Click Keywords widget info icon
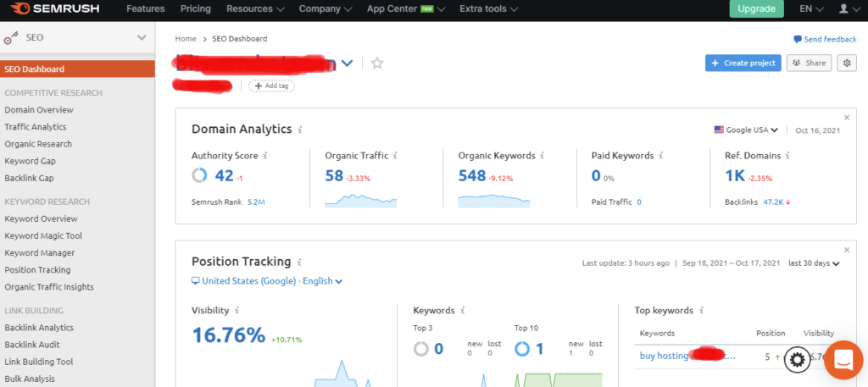Screen dimensions: 868x387 click(462, 311)
